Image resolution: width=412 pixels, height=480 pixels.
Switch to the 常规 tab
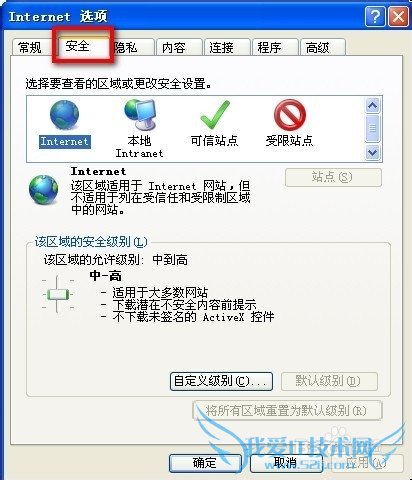pos(30,47)
